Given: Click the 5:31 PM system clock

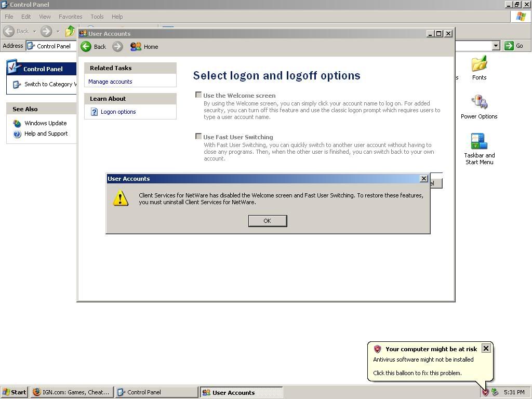Looking at the screenshot, I should click(514, 392).
